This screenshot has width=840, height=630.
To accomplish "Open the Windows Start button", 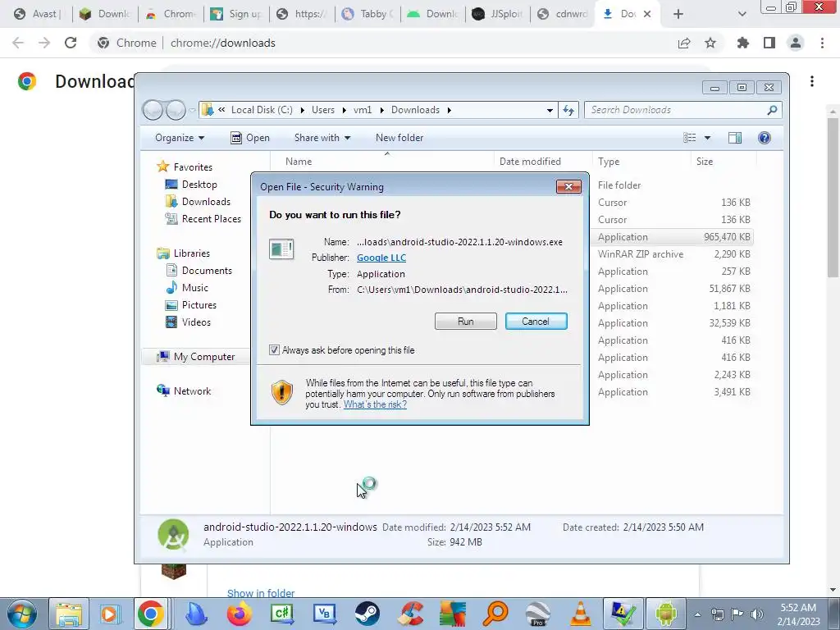I will (22, 614).
